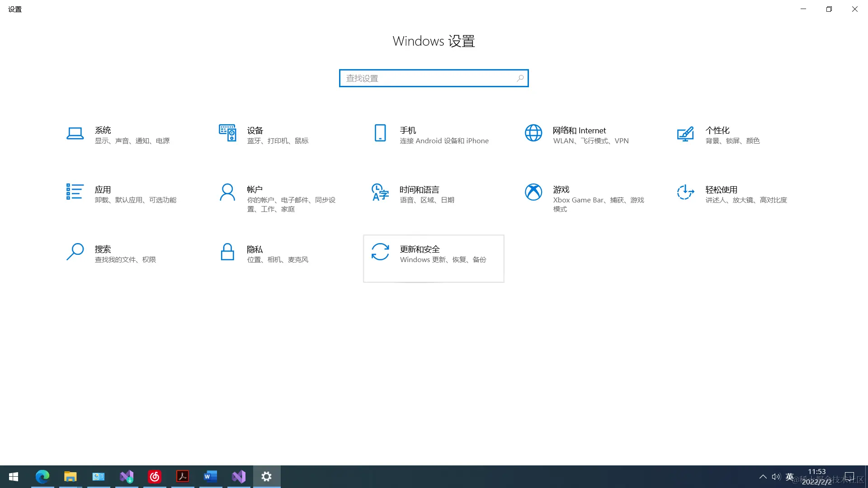Open the Update & Security (更新和安全) tile
868x488 pixels.
[x=433, y=258]
